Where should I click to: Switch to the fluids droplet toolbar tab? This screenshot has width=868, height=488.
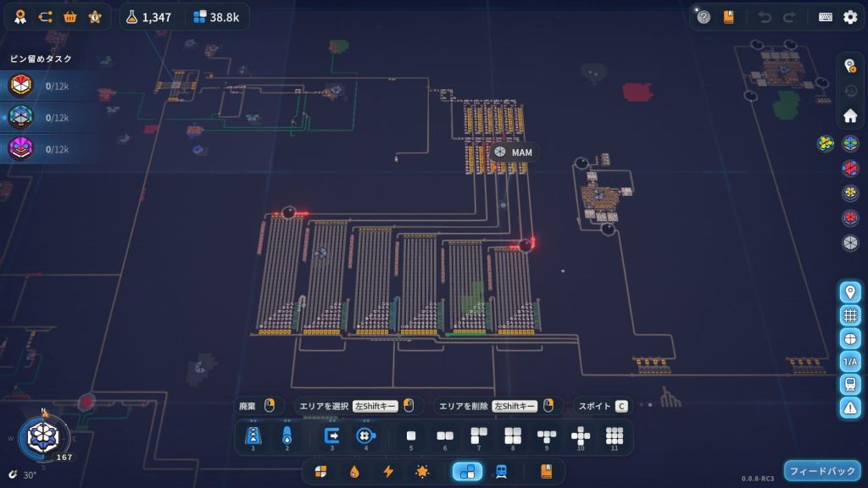(354, 471)
